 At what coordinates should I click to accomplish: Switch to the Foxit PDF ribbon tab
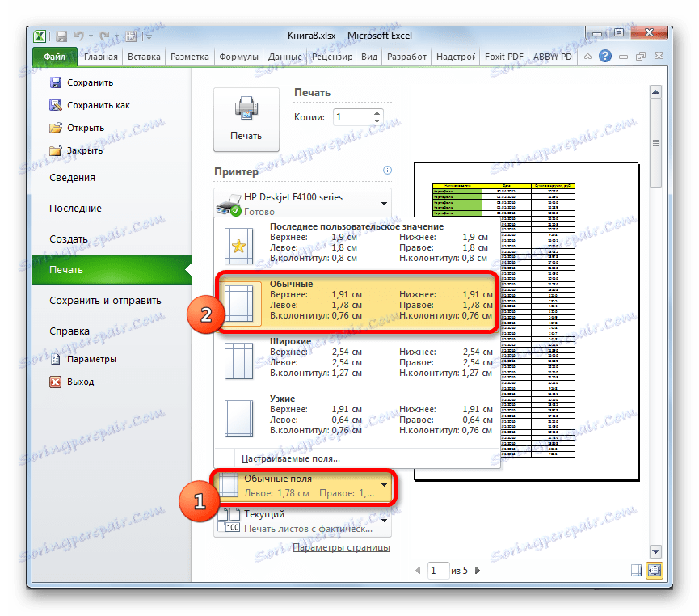(x=503, y=57)
